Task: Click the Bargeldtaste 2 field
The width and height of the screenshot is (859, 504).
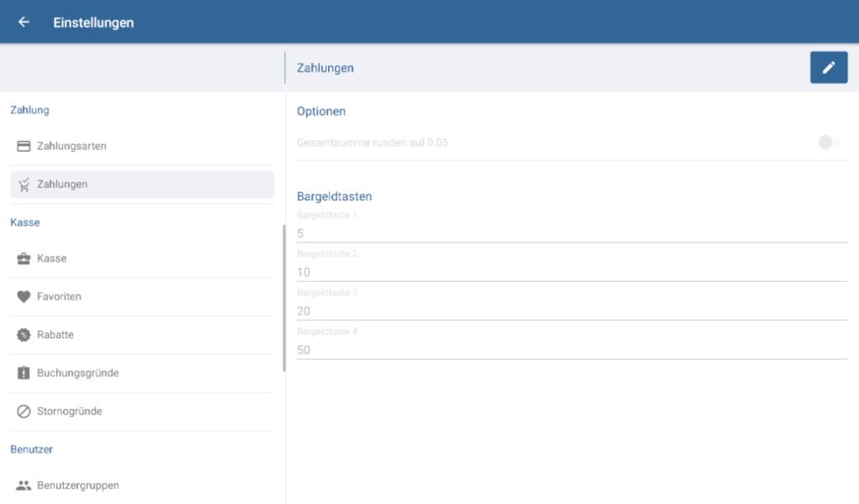Action: tap(570, 273)
